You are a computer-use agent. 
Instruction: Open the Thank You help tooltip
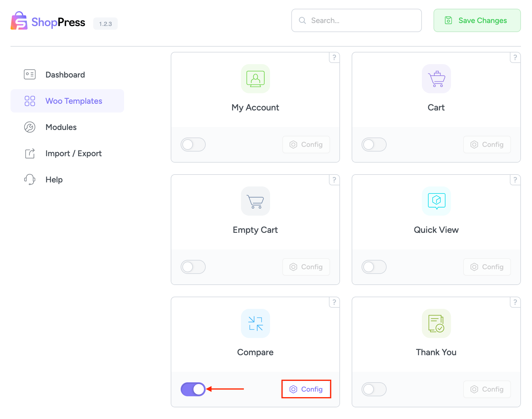515,302
